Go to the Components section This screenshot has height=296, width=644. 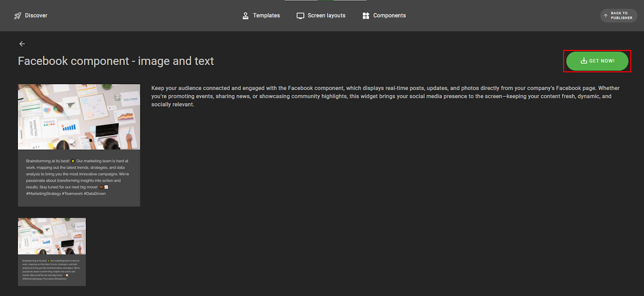[389, 16]
